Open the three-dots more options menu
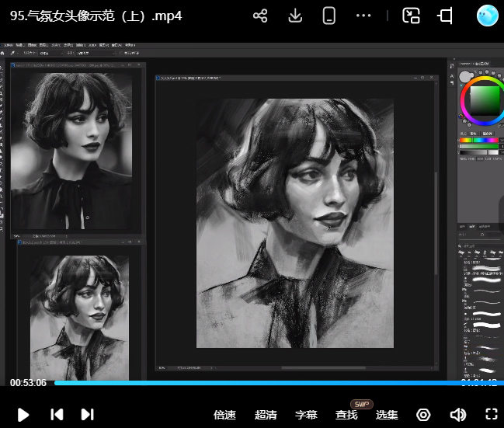The height and width of the screenshot is (428, 504). click(363, 16)
